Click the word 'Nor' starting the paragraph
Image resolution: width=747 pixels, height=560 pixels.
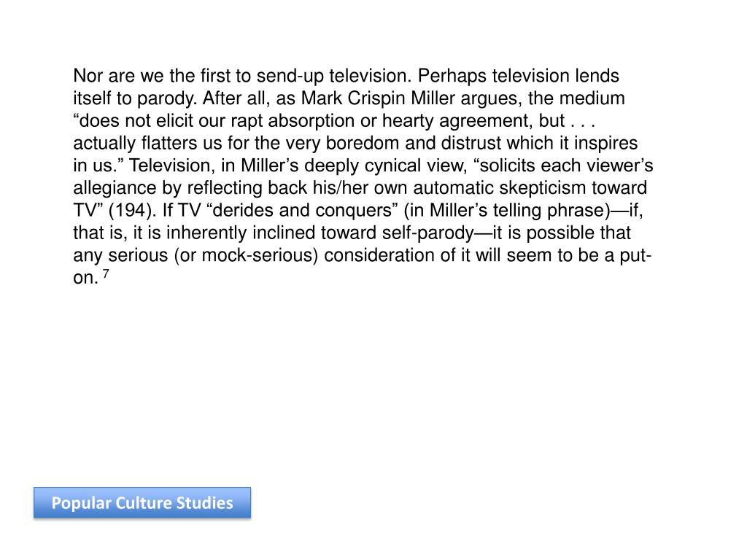coord(88,76)
